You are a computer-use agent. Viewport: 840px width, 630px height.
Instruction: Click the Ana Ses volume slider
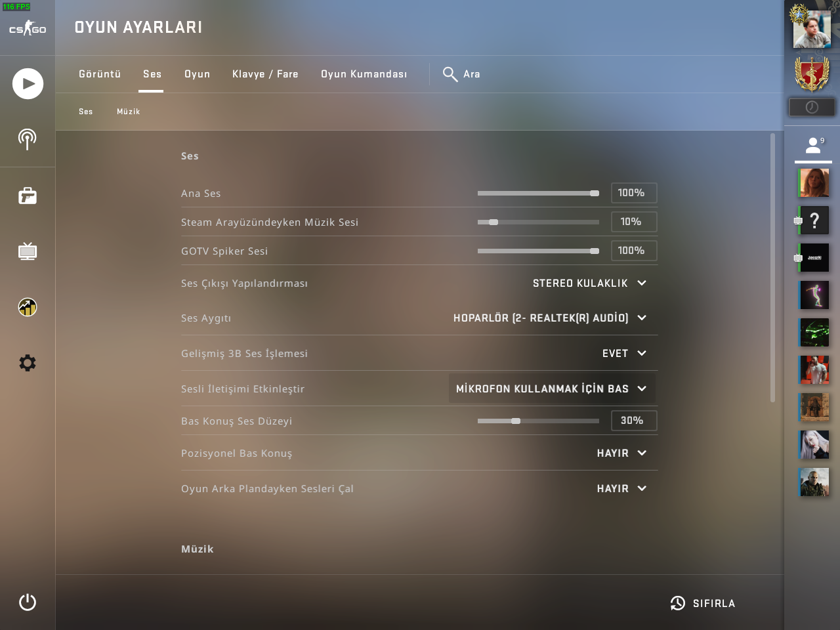(538, 194)
